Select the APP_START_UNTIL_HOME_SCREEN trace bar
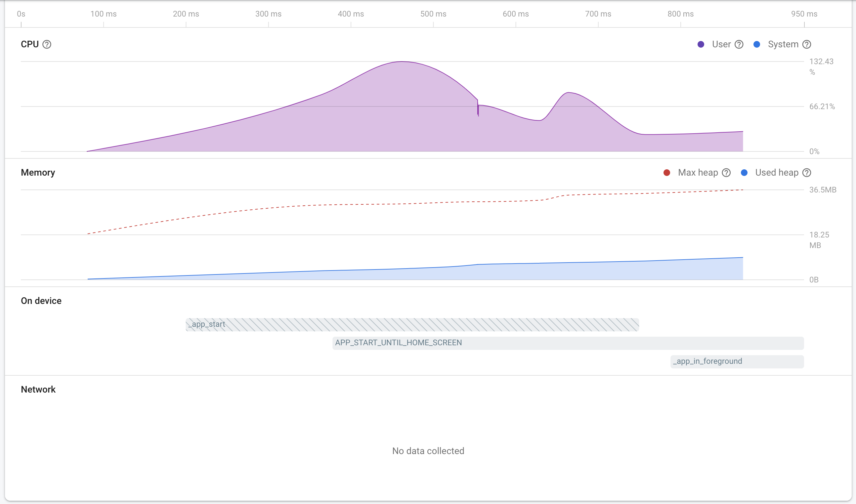Screen dimensions: 856x504 pos(568,343)
